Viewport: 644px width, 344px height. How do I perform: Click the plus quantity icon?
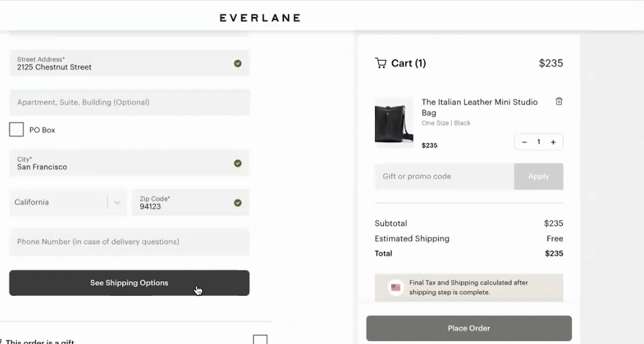click(x=553, y=142)
